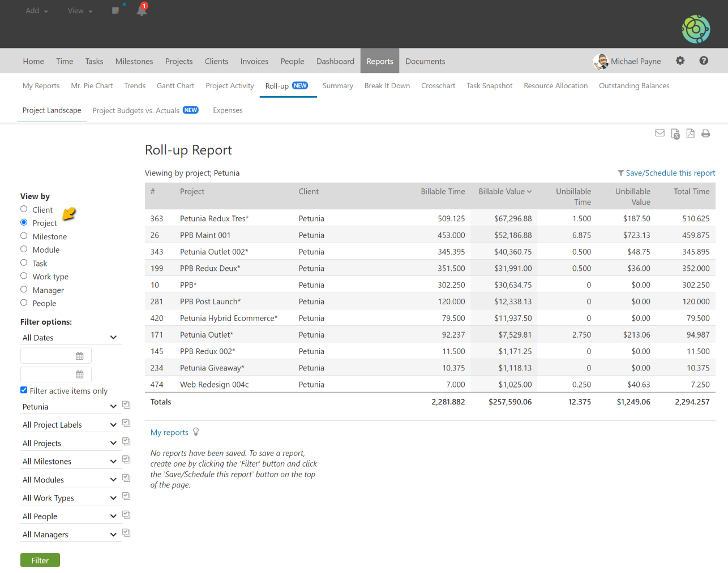Export report as PDF
The image size is (728, 573).
pos(690,133)
